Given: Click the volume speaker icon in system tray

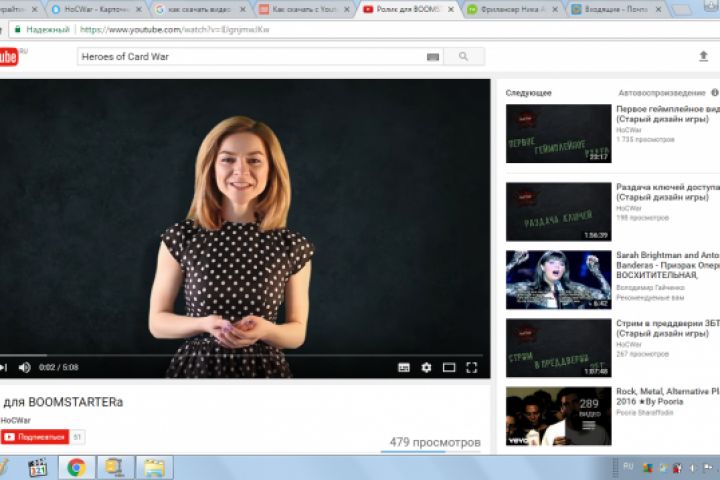Looking at the screenshot, I should click(x=692, y=468).
